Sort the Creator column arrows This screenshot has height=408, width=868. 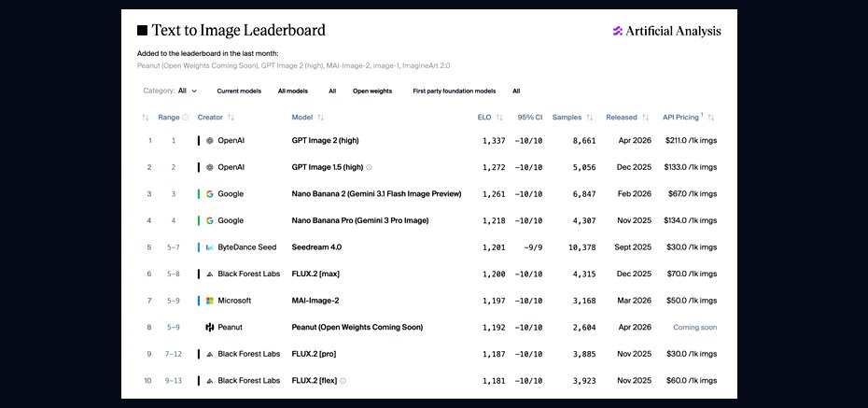[231, 118]
